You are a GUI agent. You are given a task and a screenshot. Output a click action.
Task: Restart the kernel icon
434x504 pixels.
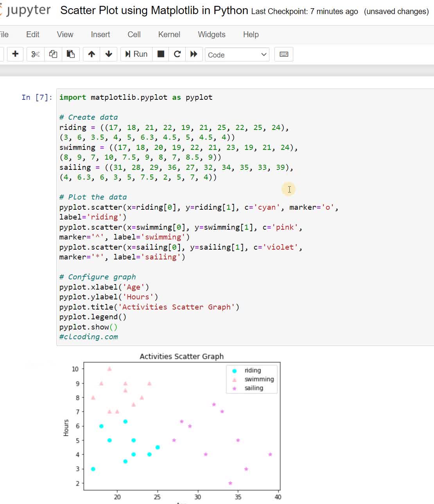point(177,54)
